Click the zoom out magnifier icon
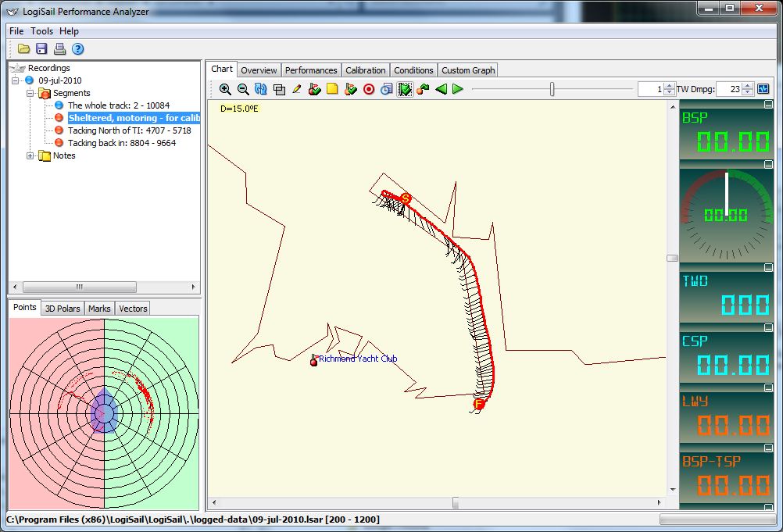Image resolution: width=783 pixels, height=532 pixels. [x=243, y=89]
